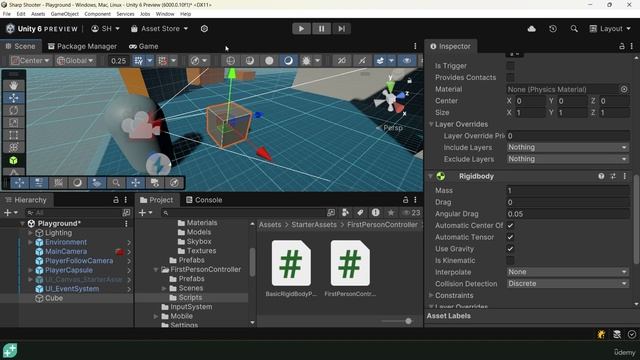Select the combined Transform tool

pyautogui.click(x=13, y=147)
